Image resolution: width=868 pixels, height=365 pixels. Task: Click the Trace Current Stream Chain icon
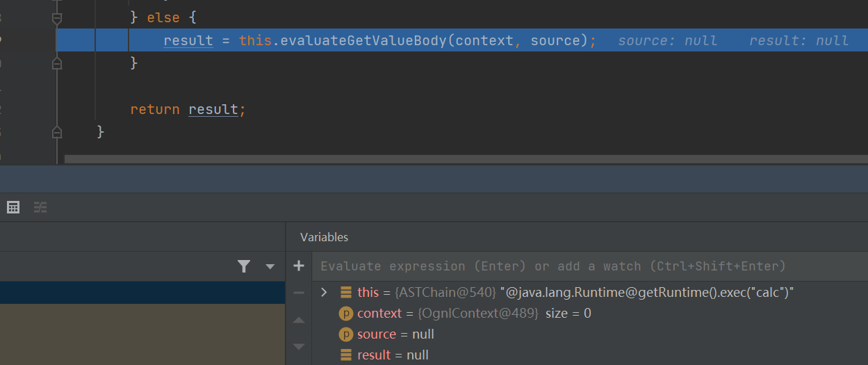click(40, 207)
